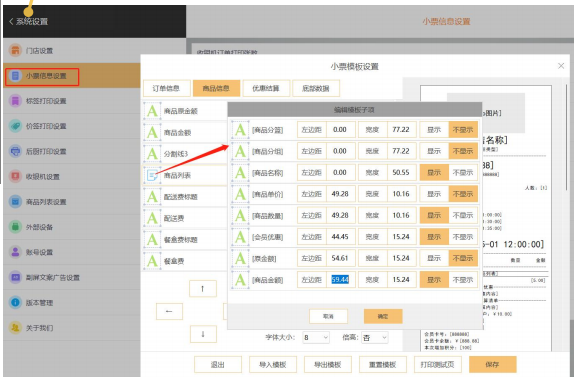Screen dimensions: 575x378
Task: Switch to the 优惠结算 tab
Action: tap(266, 88)
